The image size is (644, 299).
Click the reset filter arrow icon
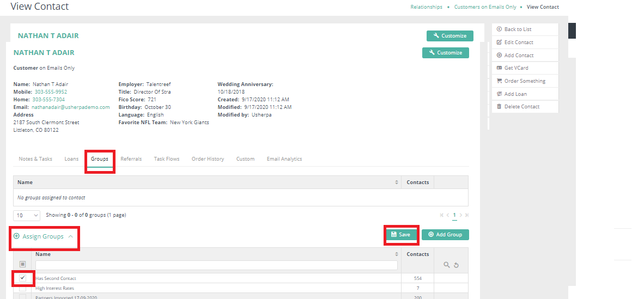click(456, 265)
